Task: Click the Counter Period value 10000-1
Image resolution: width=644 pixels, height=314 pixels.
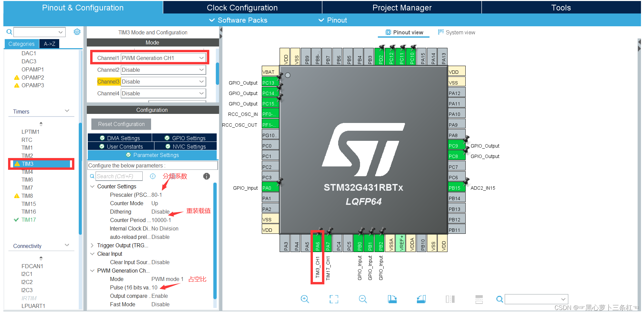Action: [x=161, y=220]
